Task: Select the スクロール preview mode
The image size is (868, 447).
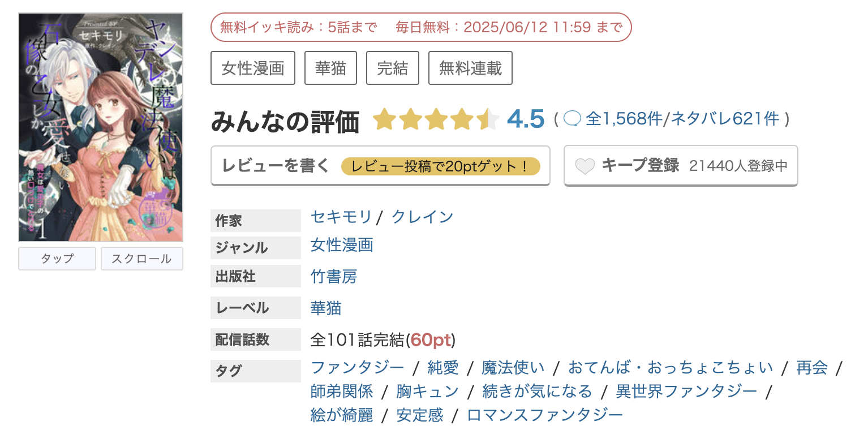Action: click(x=141, y=259)
